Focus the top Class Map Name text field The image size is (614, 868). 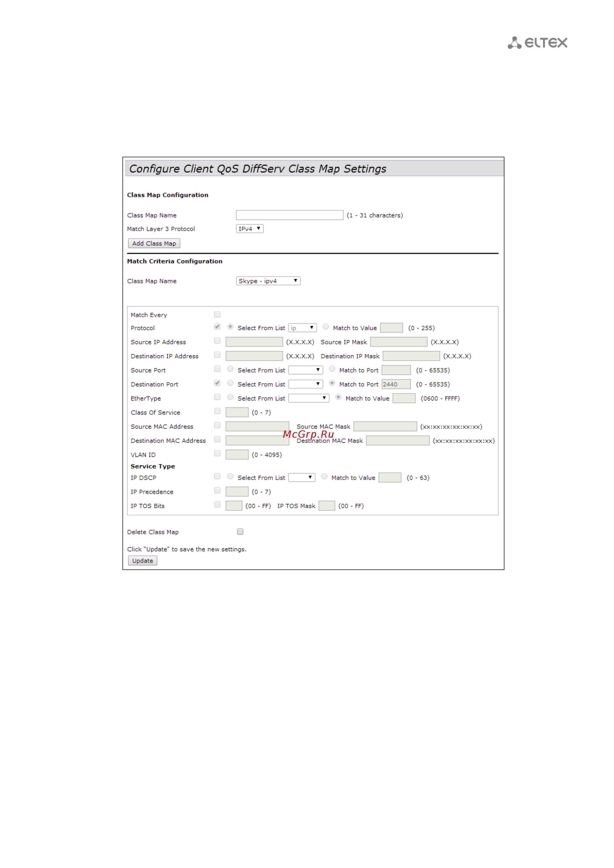[290, 215]
